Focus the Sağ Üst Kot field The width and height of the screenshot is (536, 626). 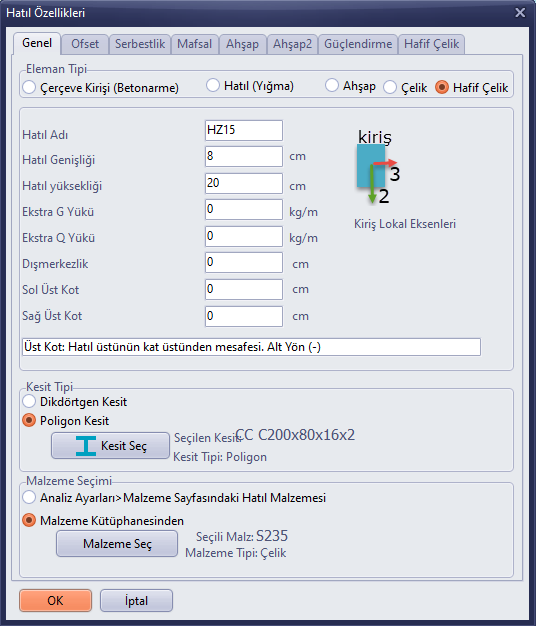(244, 316)
